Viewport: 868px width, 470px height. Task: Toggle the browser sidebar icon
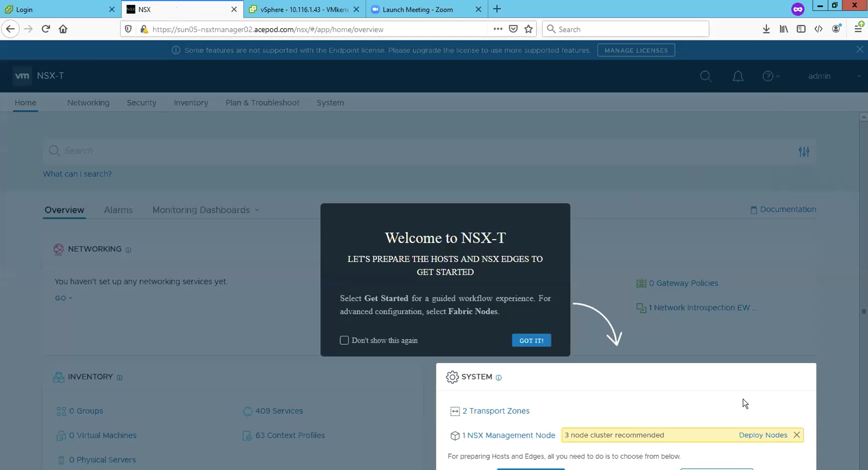pyautogui.click(x=801, y=29)
